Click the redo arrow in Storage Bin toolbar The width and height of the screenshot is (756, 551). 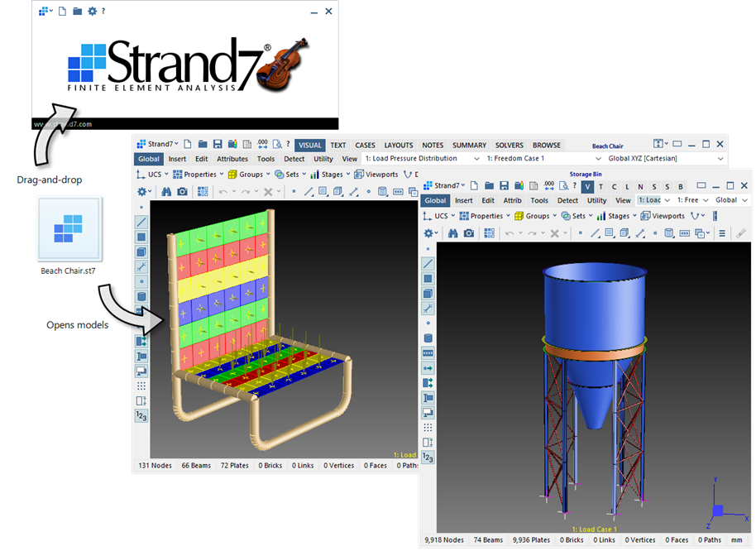click(533, 233)
